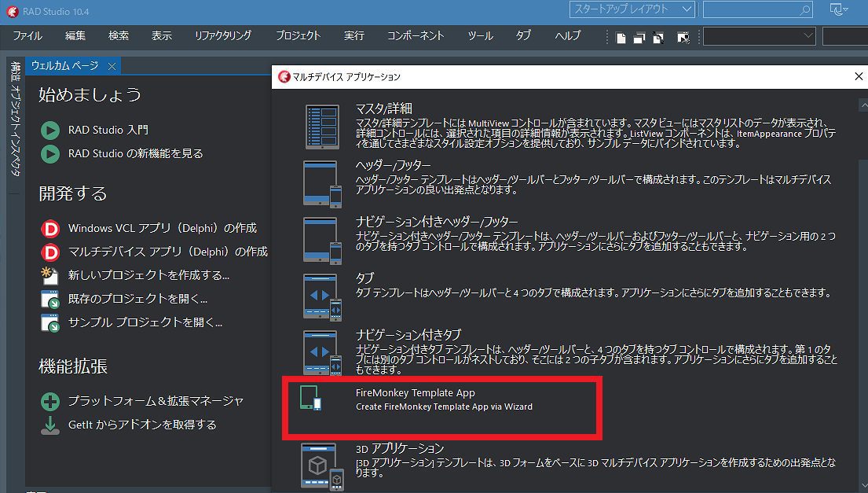
Task: Click 既存のプロジェクトを開く link
Action: coord(137,299)
